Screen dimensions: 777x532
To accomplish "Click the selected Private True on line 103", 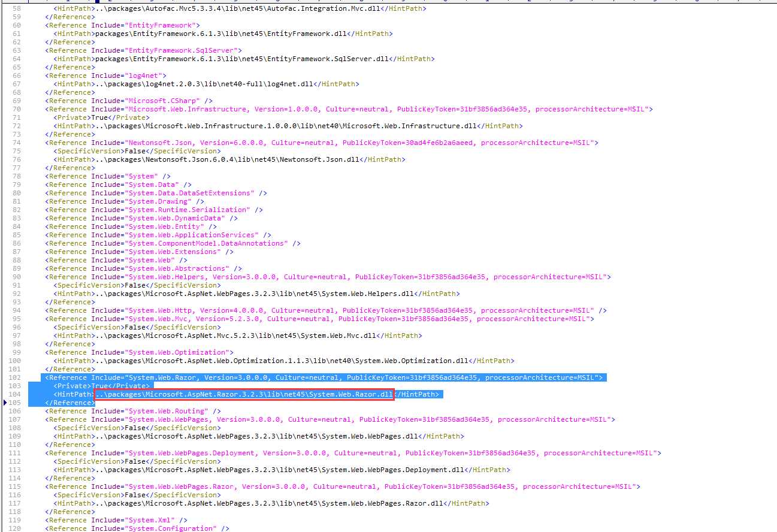I will 101,386.
